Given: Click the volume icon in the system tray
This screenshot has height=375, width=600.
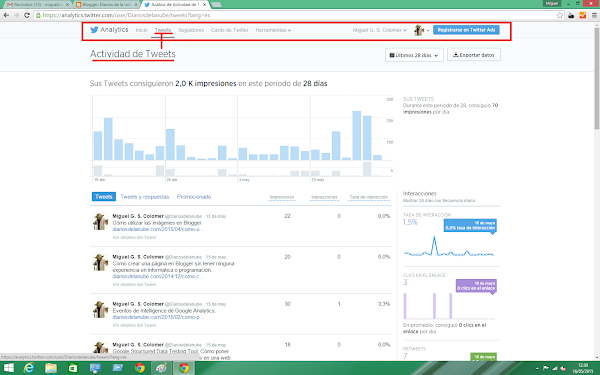Looking at the screenshot, I should (563, 368).
